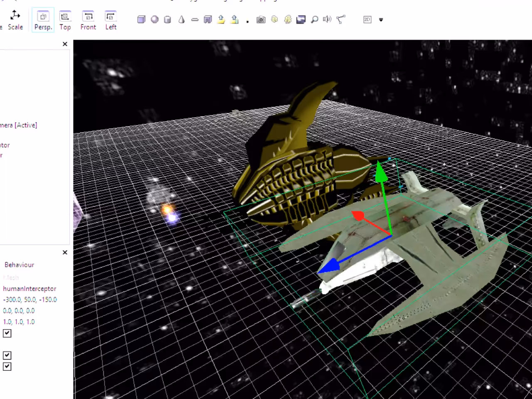Open the toolbar overflow dropdown arrow

[x=381, y=20]
